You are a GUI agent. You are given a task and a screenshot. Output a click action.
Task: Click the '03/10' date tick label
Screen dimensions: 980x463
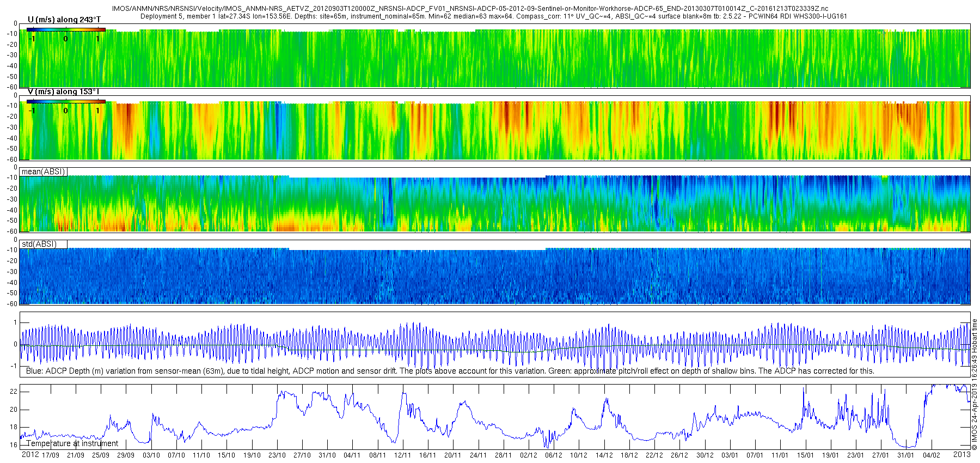[x=151, y=455]
